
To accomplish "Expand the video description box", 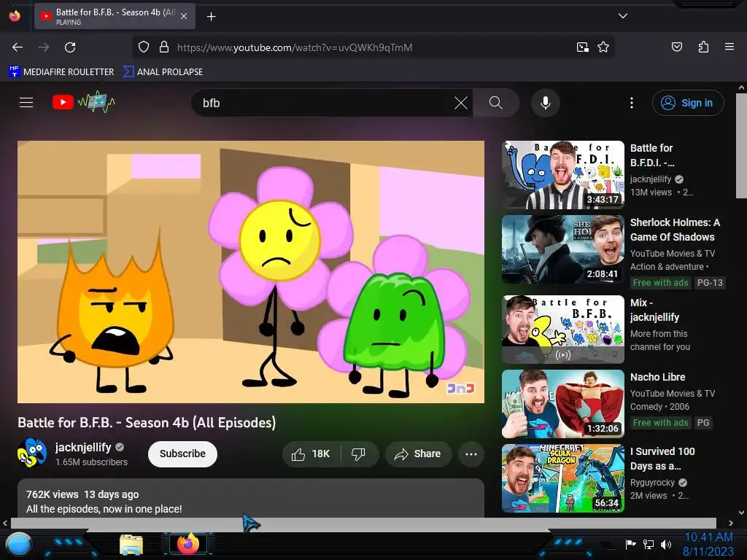I will click(251, 498).
